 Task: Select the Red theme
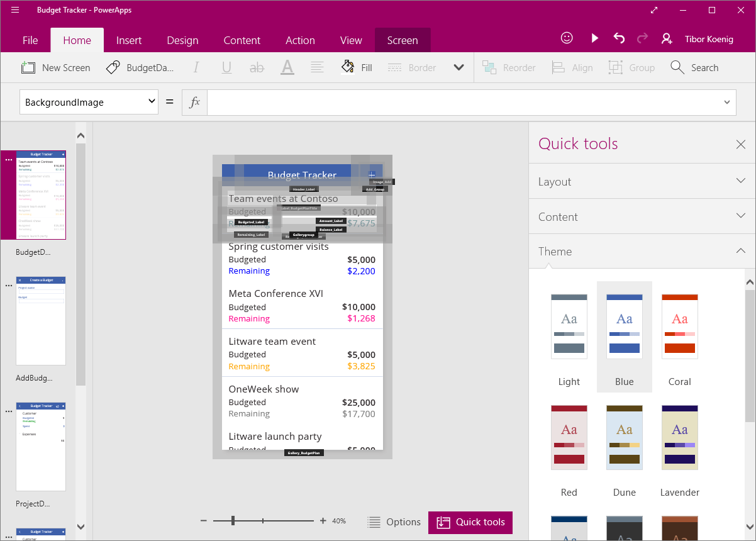(569, 448)
